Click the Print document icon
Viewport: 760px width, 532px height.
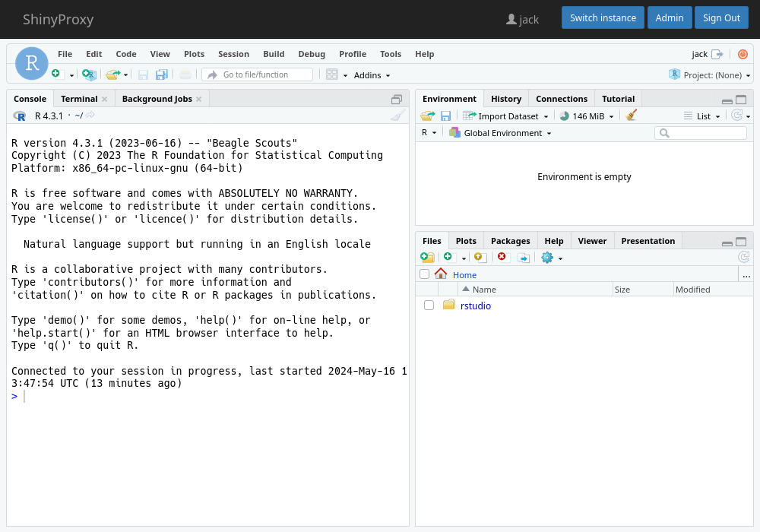click(x=185, y=74)
